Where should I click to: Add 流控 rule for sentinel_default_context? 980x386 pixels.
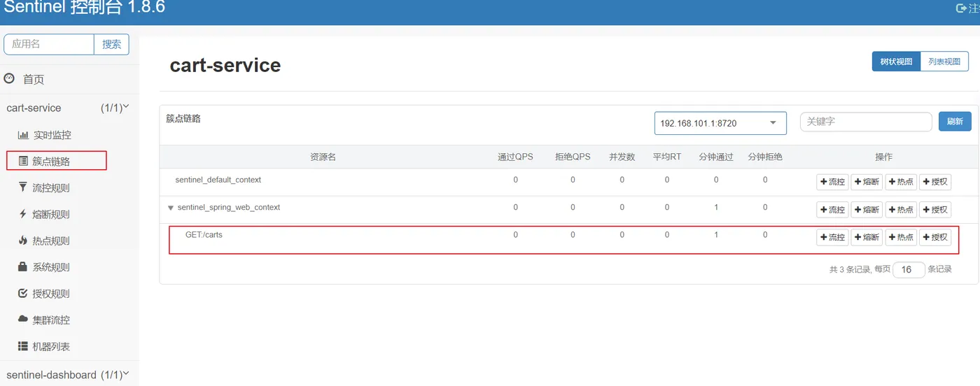pos(832,182)
